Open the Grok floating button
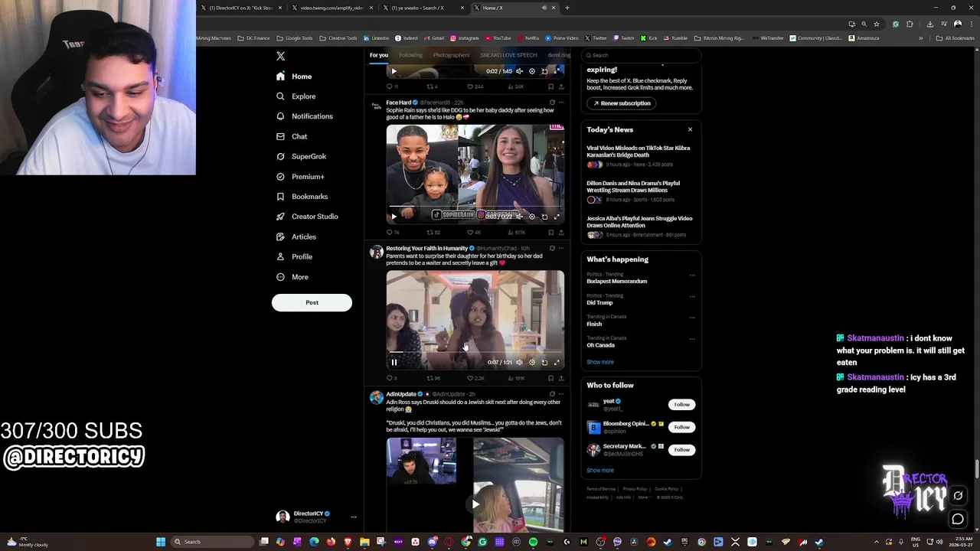The width and height of the screenshot is (980, 551). click(x=958, y=496)
